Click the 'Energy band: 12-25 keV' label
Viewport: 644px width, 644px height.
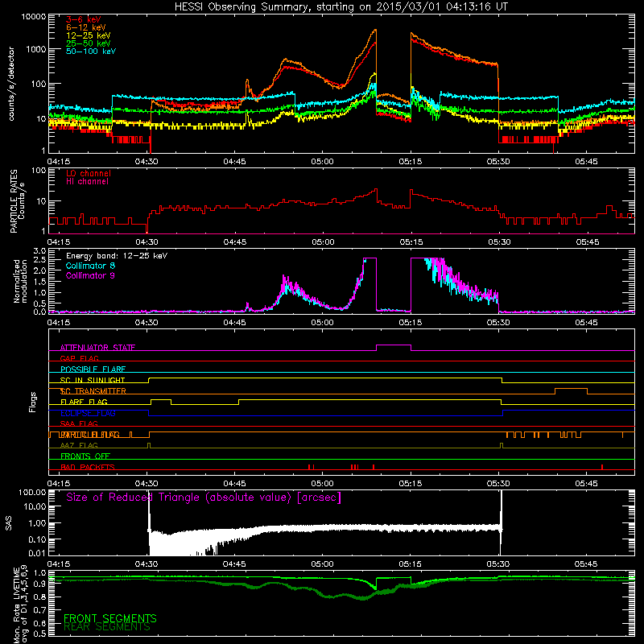[x=116, y=256]
